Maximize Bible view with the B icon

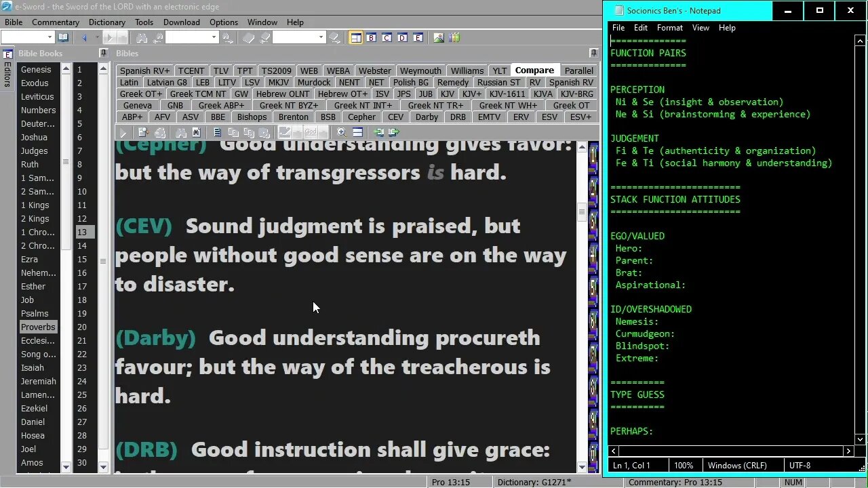[371, 37]
